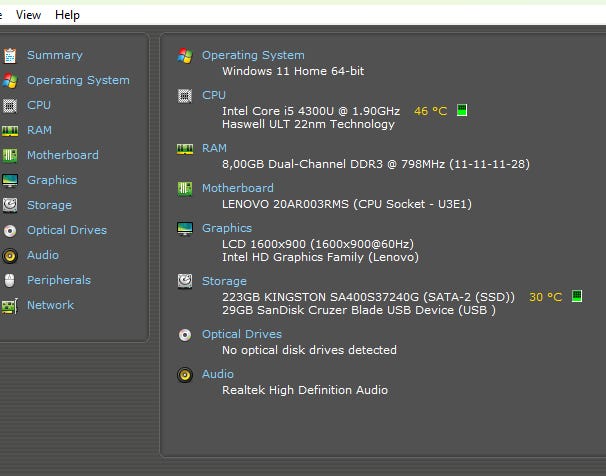Open the View menu
The width and height of the screenshot is (606, 476).
tap(29, 15)
